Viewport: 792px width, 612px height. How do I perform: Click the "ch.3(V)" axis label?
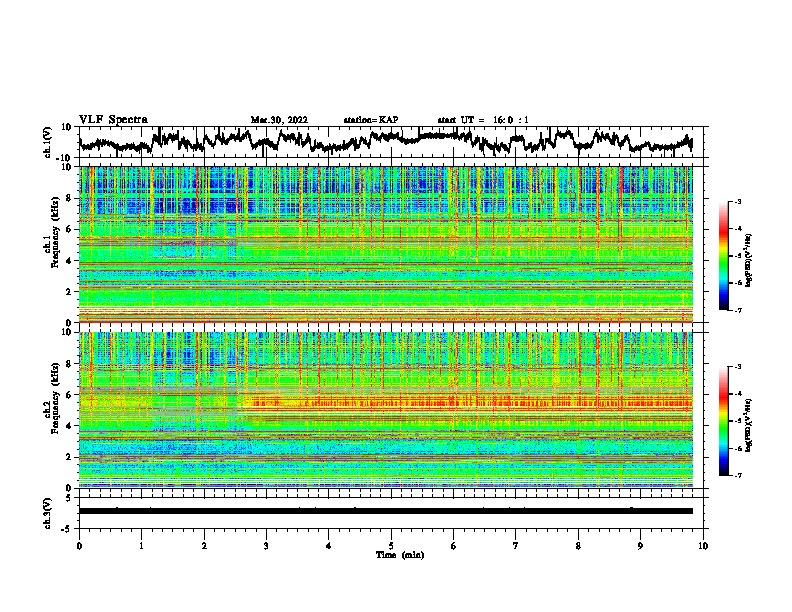[x=48, y=513]
